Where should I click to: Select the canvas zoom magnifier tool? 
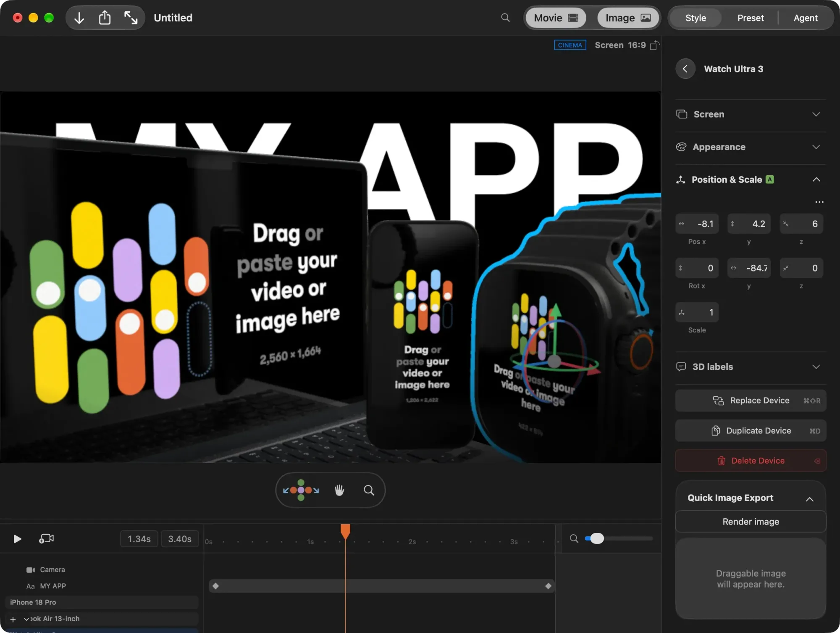[369, 490]
